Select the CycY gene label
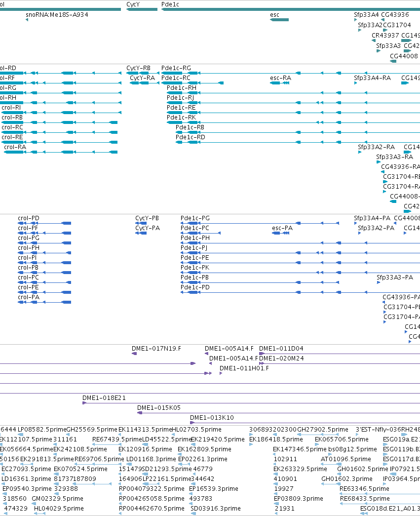The image size is (420, 516). pyautogui.click(x=133, y=4)
